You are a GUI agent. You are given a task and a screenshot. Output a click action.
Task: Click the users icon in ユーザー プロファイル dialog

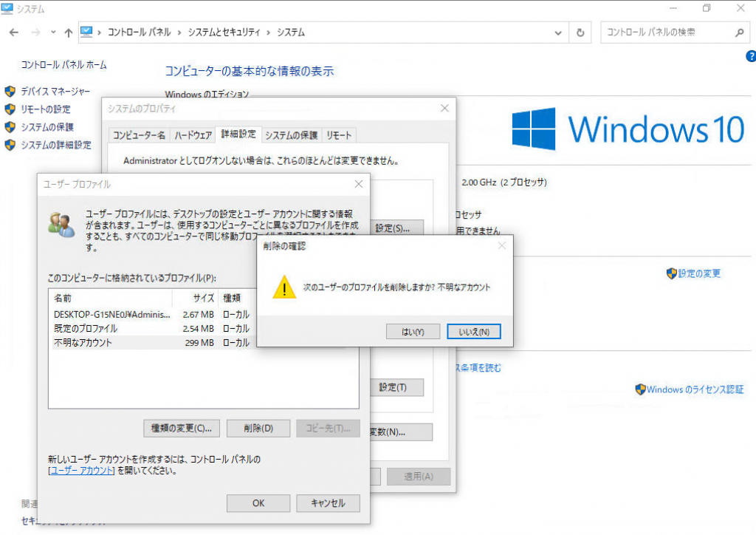coord(62,225)
